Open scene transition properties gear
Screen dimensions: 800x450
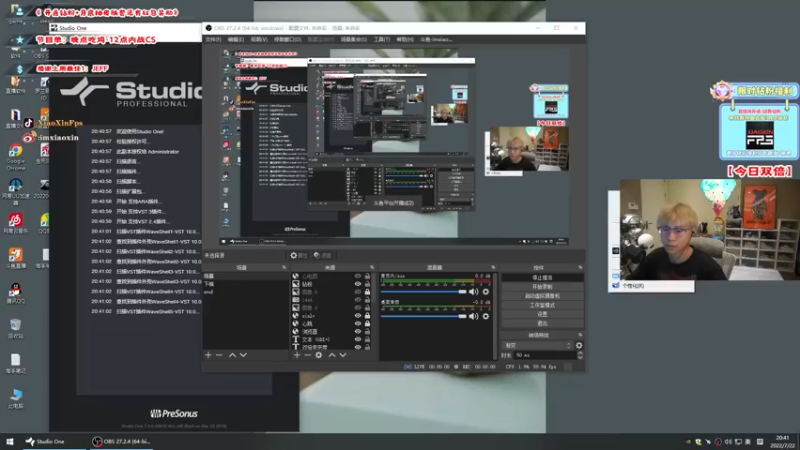(x=579, y=345)
